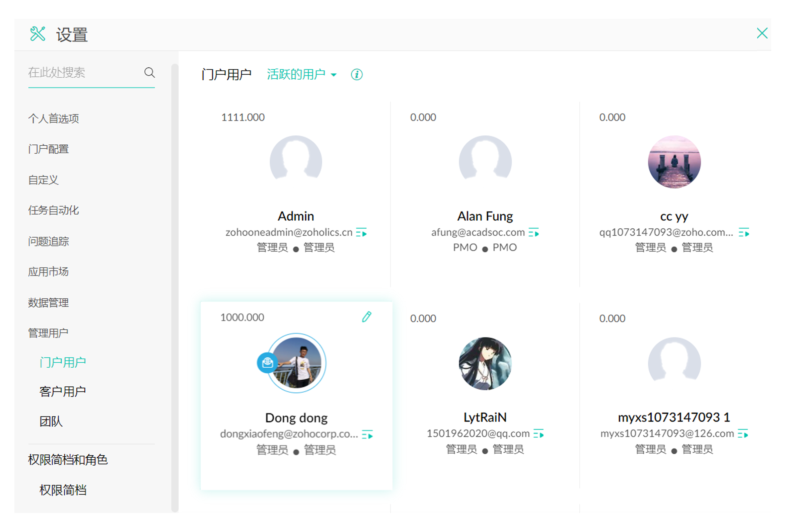Go to 门户配置 settings
Image resolution: width=787 pixels, height=532 pixels.
(49, 149)
